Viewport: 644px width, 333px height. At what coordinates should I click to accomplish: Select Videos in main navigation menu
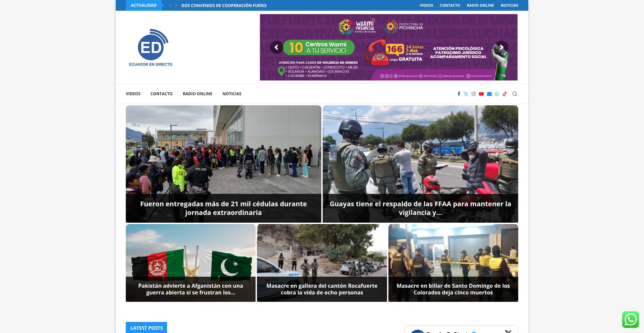coord(133,94)
